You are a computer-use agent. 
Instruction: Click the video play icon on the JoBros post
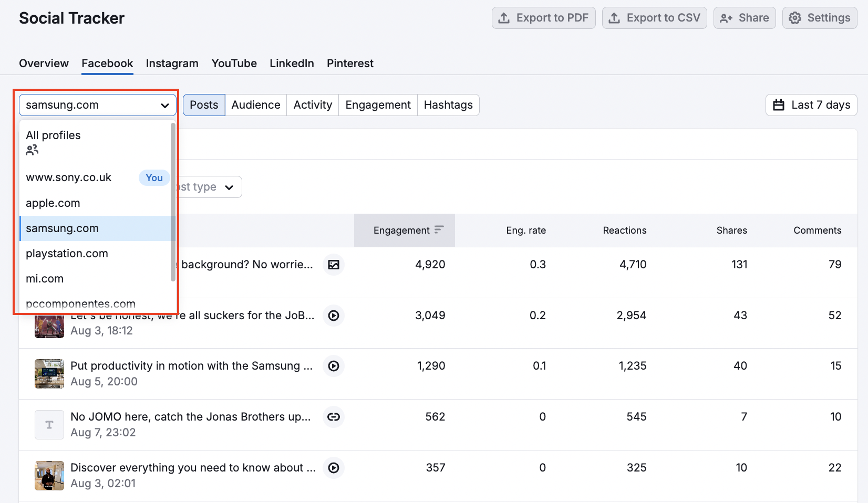tap(334, 316)
